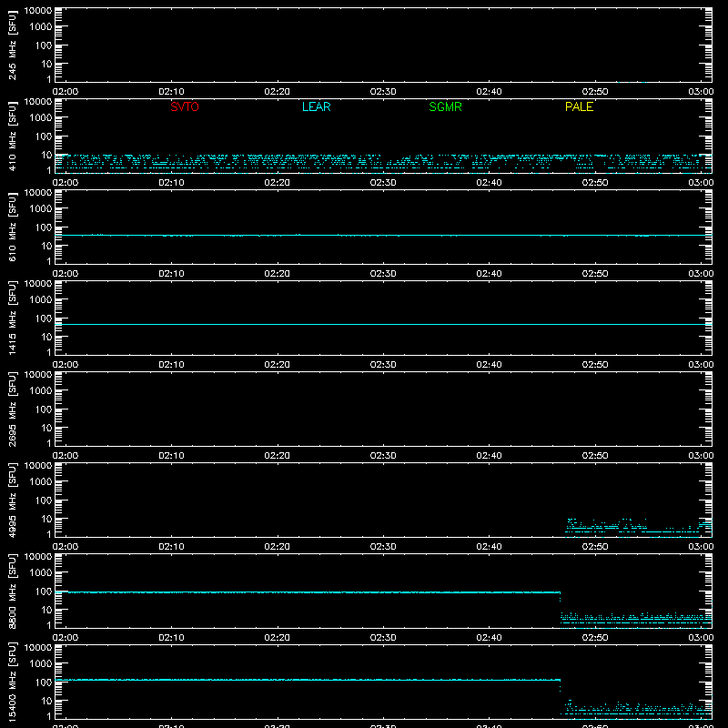Click the flat cyan trace in 1415 MHz panel

coord(383,325)
